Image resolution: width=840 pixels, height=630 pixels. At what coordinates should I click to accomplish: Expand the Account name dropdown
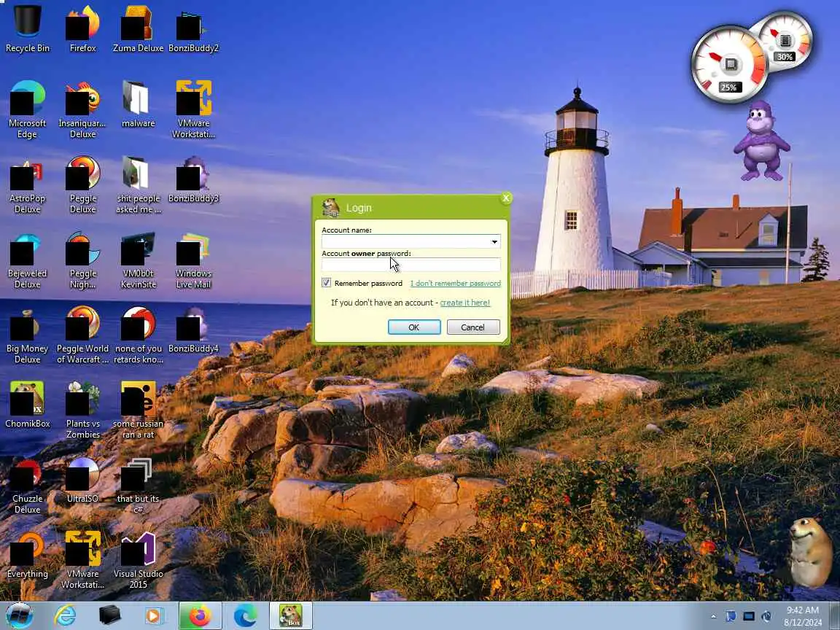tap(494, 241)
